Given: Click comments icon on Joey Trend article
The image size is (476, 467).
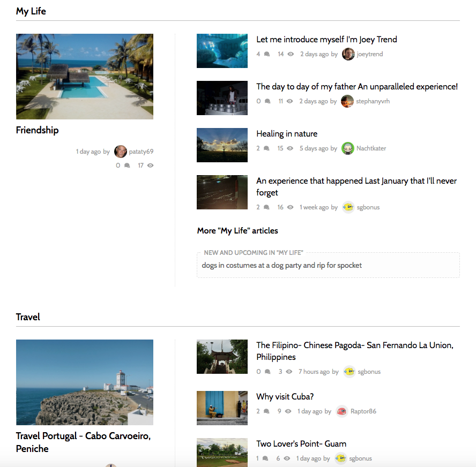Looking at the screenshot, I should [x=267, y=54].
